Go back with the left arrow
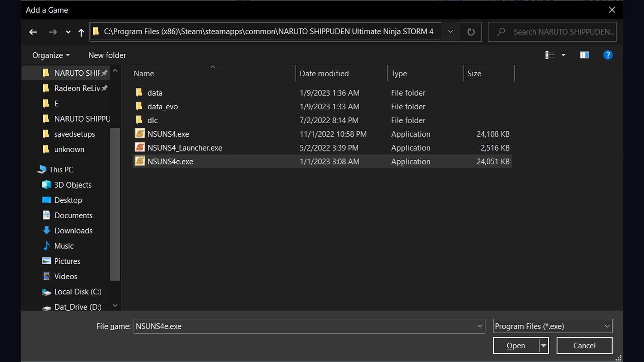Screen dimensions: 644x362 (x=33, y=32)
